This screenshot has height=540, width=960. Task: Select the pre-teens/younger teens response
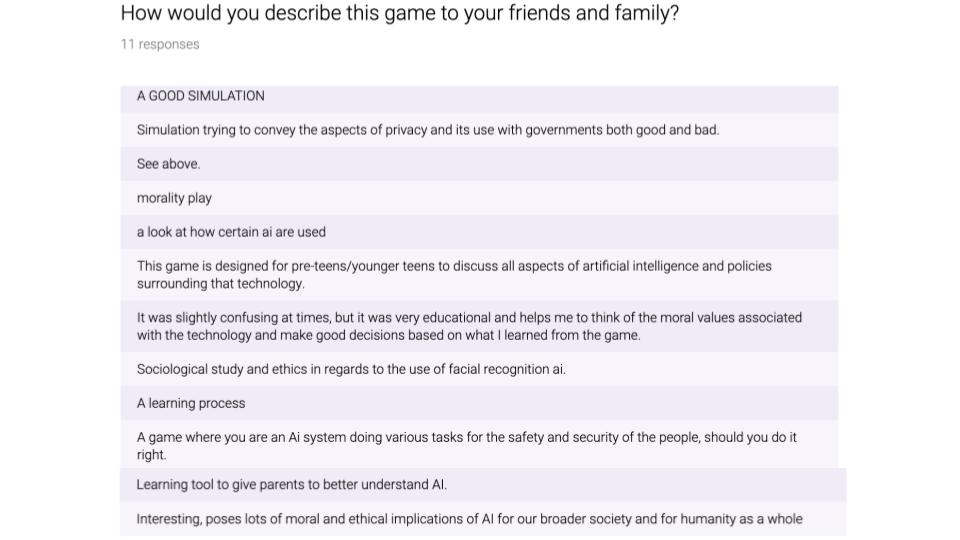pos(479,275)
